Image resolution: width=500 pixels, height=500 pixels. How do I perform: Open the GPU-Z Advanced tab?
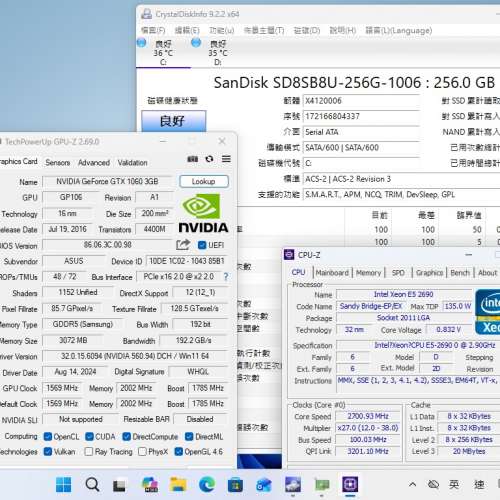pyautogui.click(x=94, y=163)
